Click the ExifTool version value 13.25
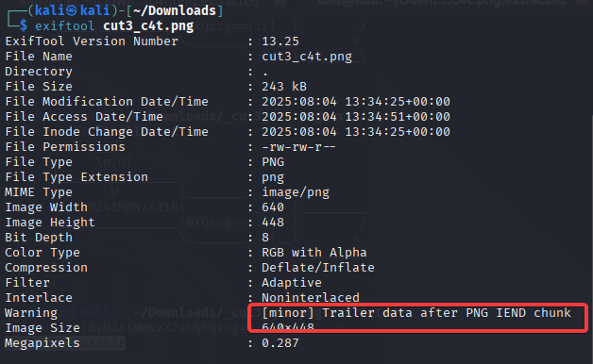The image size is (593, 364). [280, 41]
